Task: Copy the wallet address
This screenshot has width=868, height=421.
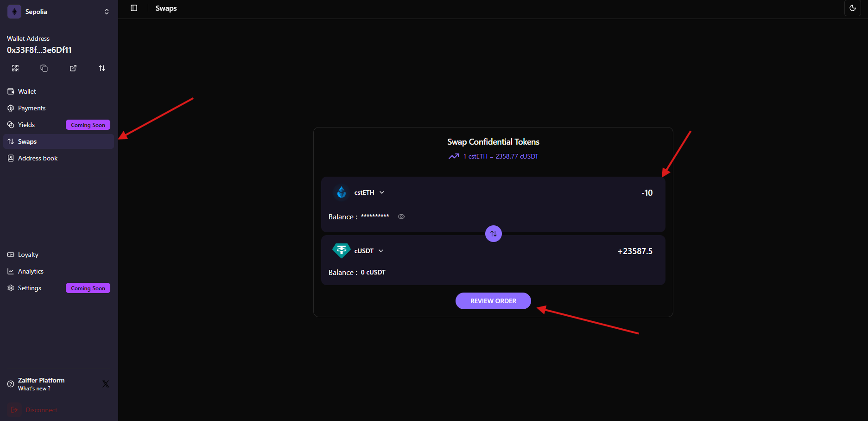Action: click(44, 68)
